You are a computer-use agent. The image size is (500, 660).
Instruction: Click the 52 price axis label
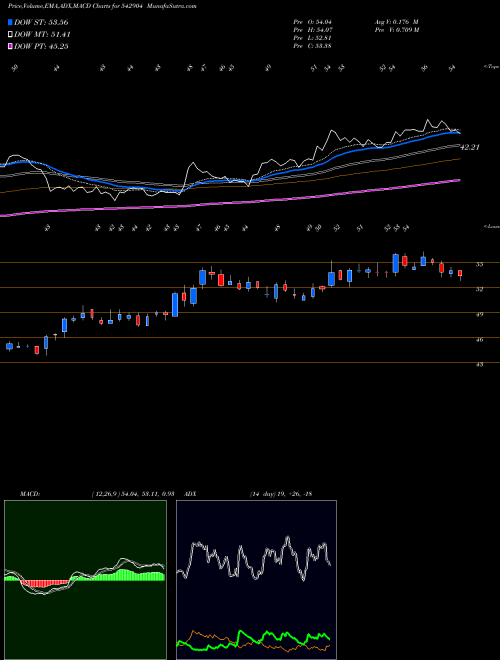(x=479, y=289)
